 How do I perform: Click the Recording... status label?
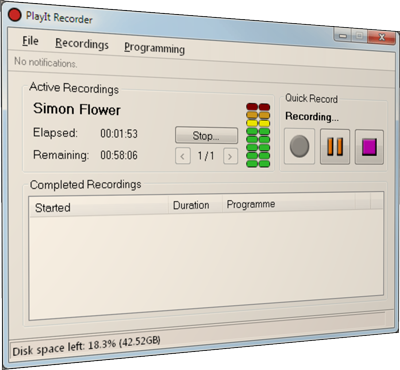point(312,116)
